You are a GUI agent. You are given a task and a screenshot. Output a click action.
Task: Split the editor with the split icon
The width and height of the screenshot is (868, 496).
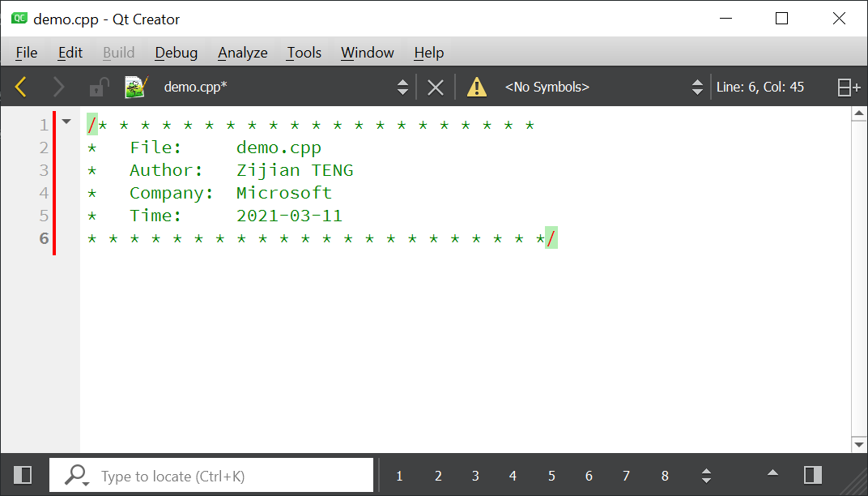[849, 87]
